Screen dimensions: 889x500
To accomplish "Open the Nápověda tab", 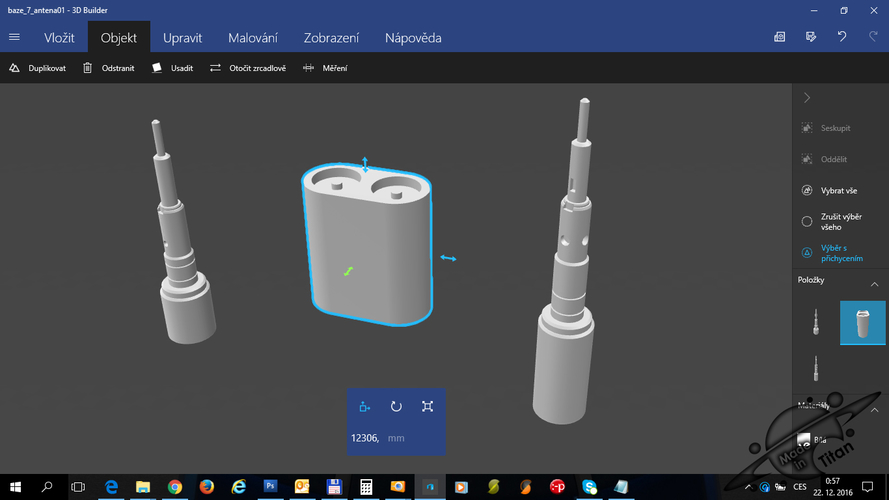I will coord(413,38).
